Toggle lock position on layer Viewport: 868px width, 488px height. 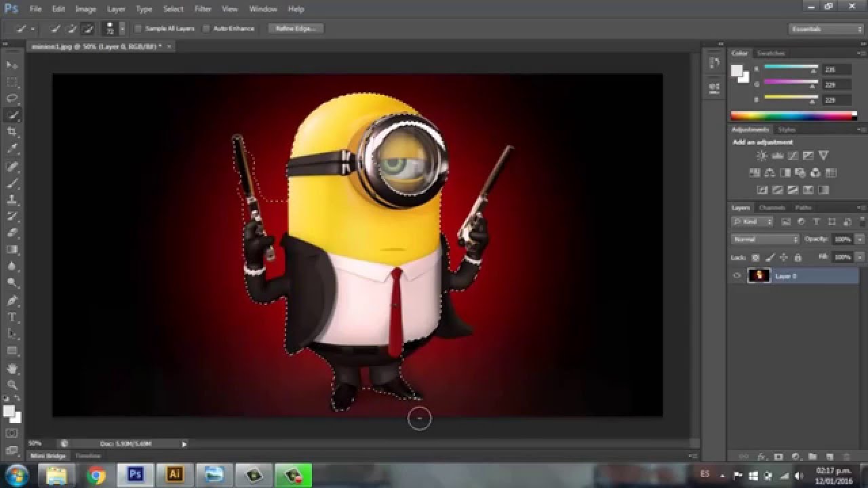pyautogui.click(x=784, y=258)
